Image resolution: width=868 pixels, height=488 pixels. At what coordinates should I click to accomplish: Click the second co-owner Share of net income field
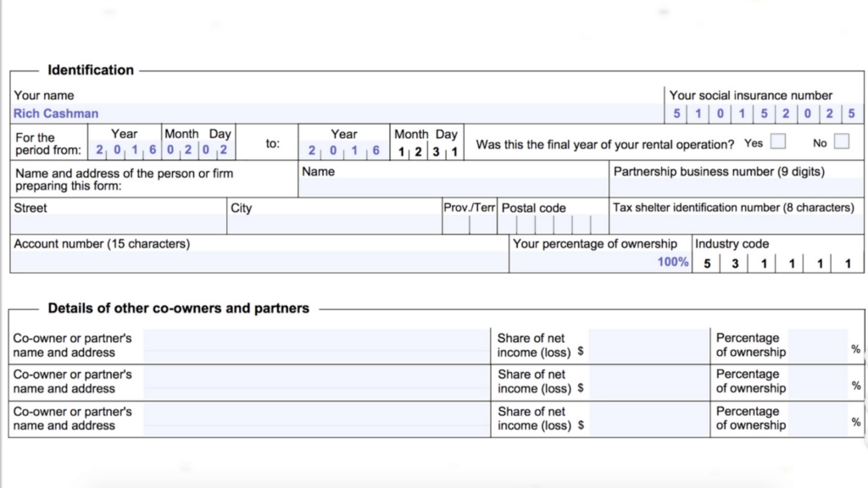click(648, 382)
